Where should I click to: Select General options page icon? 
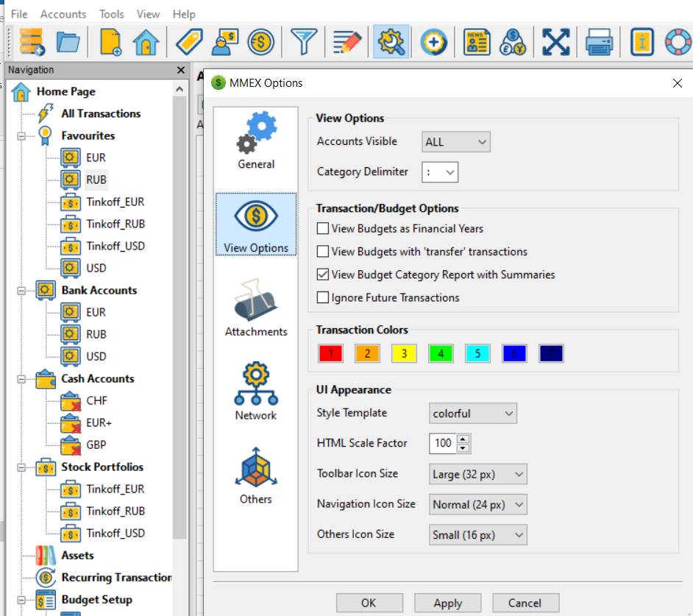click(256, 141)
